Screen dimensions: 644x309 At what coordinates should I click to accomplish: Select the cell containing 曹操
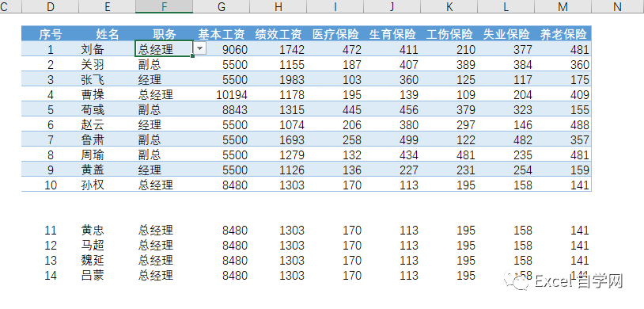tap(107, 94)
